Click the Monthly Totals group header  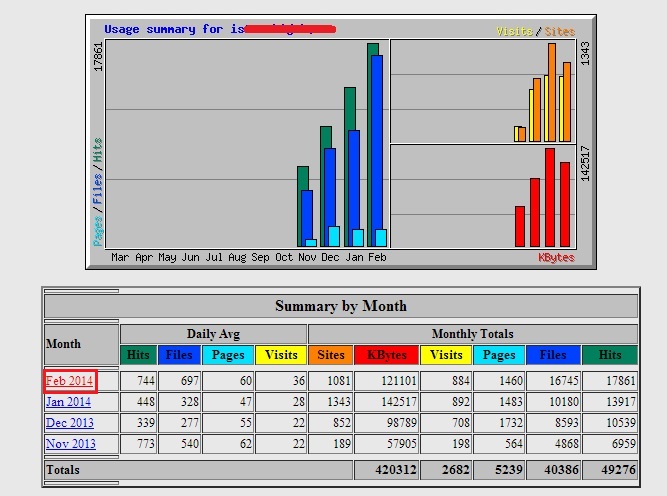coord(472,334)
